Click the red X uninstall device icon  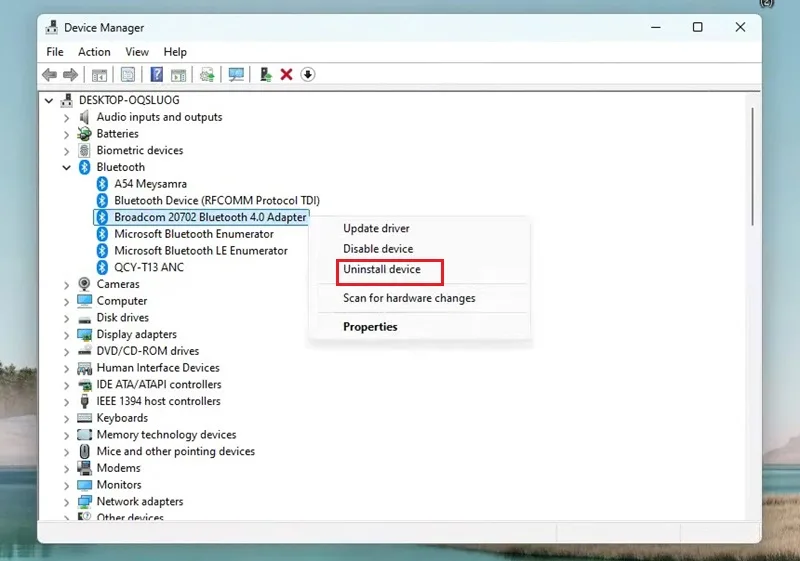tap(286, 74)
